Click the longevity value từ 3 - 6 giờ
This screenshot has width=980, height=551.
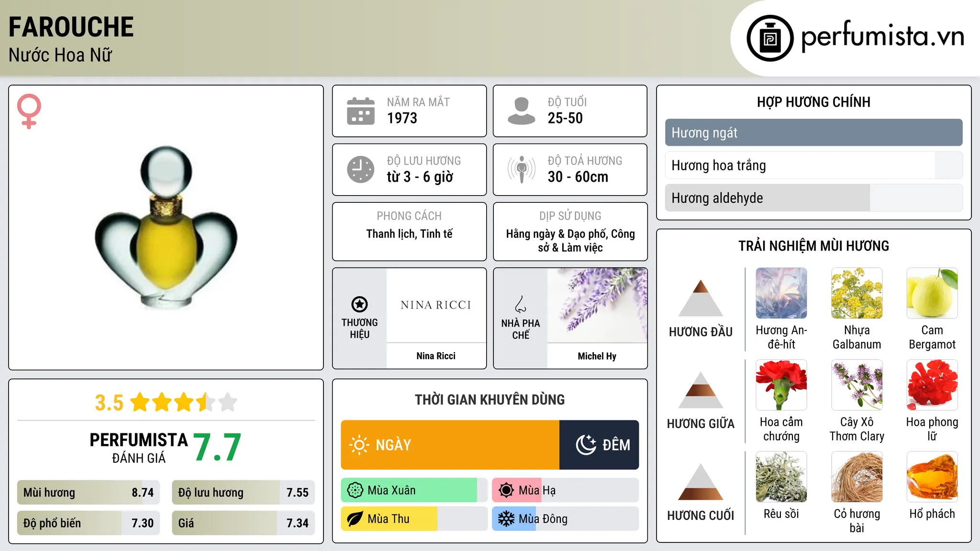(x=420, y=177)
